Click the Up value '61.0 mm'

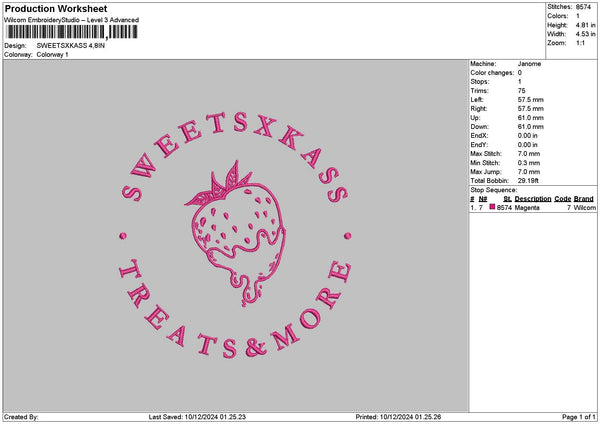coord(530,118)
